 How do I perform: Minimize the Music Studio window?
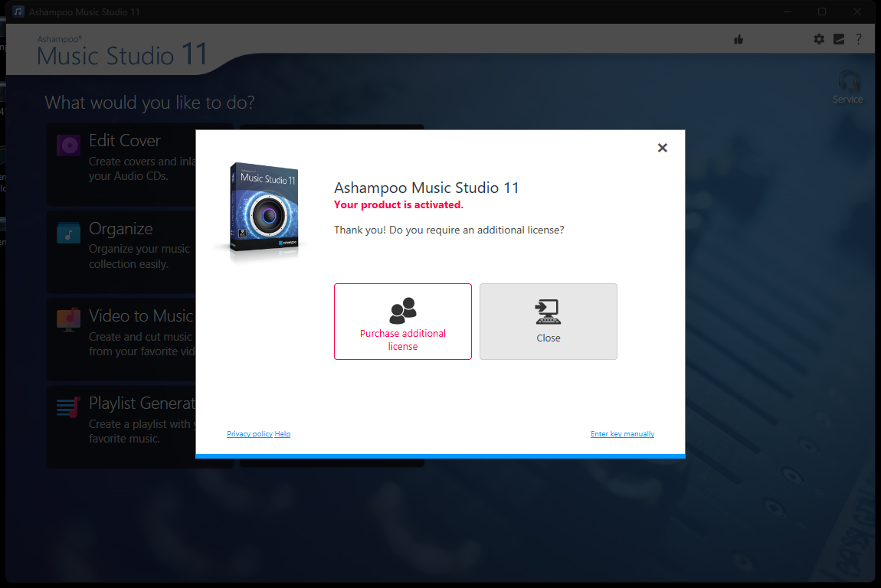click(x=788, y=11)
